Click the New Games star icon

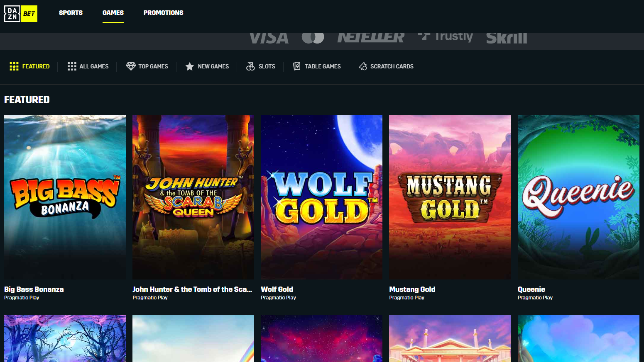tap(190, 66)
